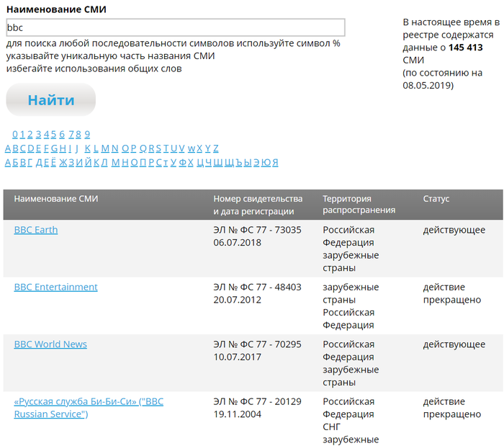Filter by Latin letter K

87,148
